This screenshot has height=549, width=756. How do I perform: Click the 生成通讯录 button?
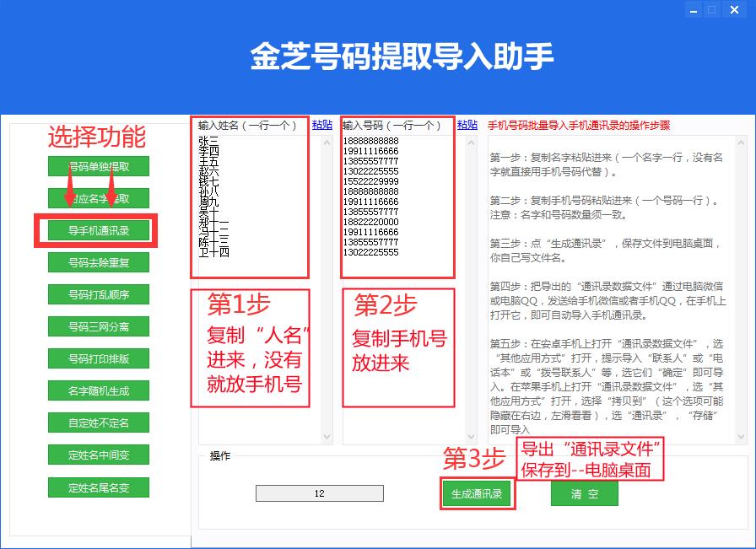[x=477, y=493]
